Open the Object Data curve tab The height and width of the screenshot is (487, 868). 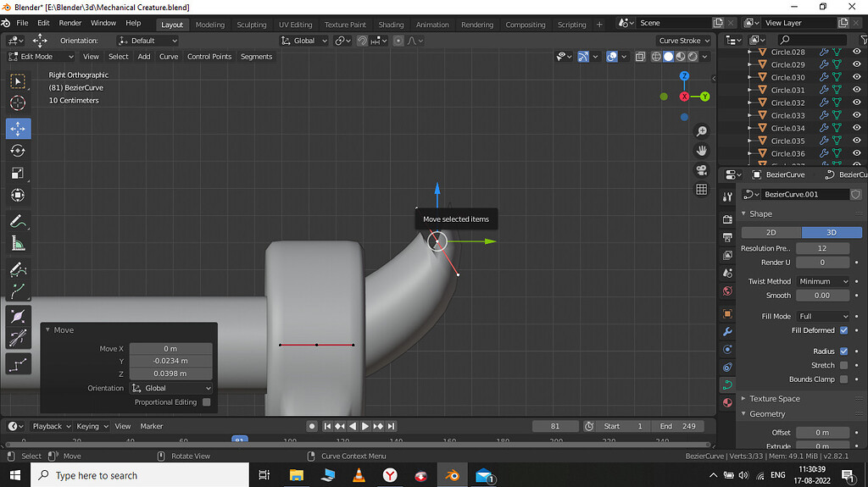click(x=727, y=385)
